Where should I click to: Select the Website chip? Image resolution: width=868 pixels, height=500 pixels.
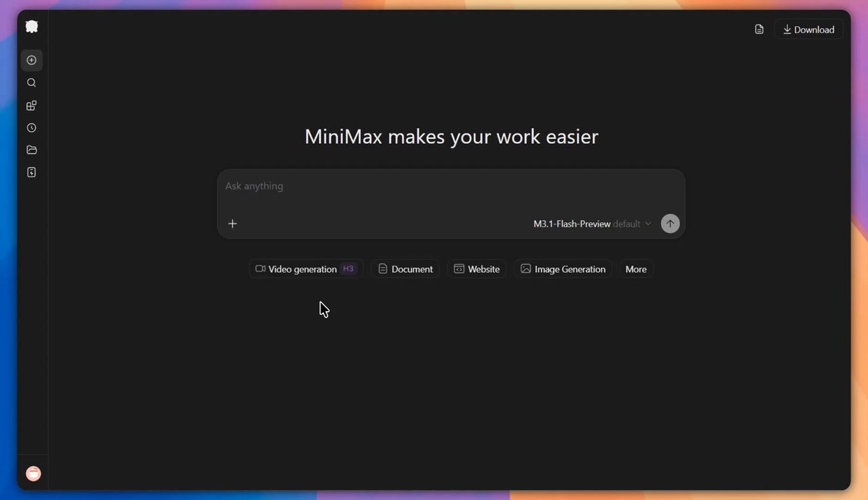[477, 269]
